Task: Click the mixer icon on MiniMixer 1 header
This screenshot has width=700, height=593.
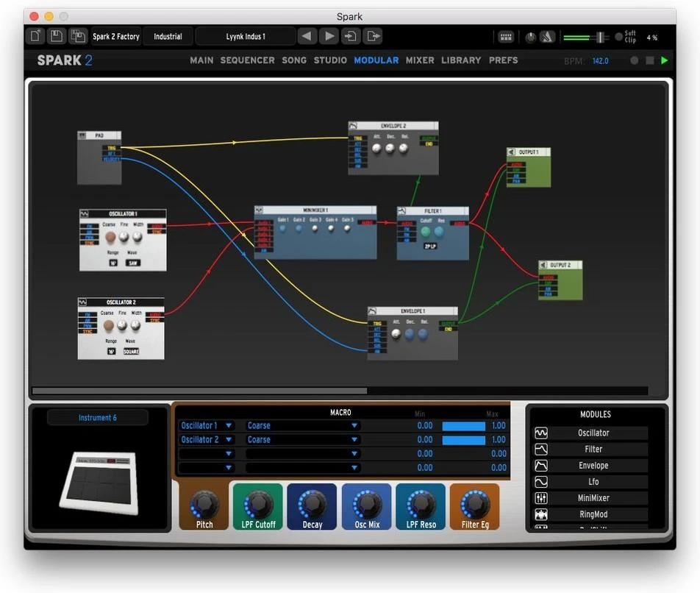Action: 259,210
